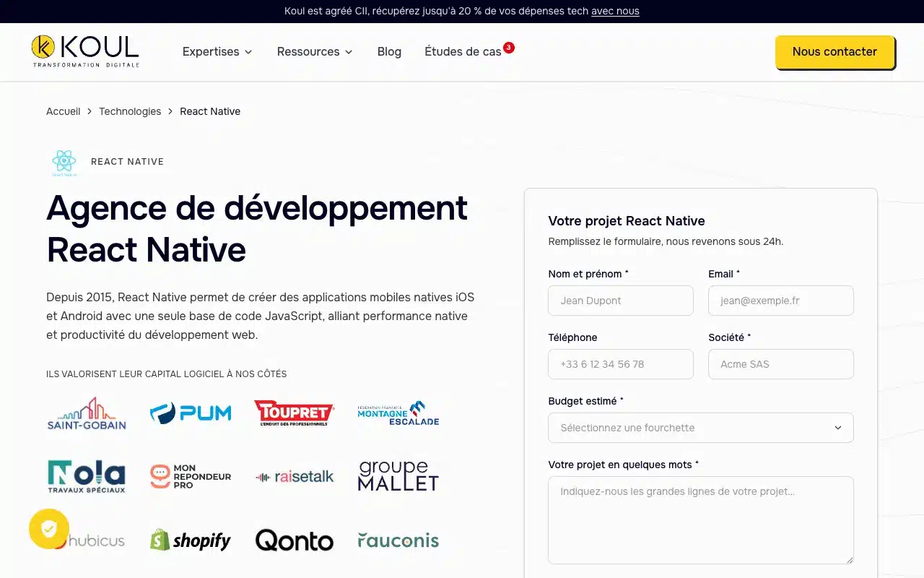Click the PUM logo
Screen dimensions: 924x578
coord(191,413)
